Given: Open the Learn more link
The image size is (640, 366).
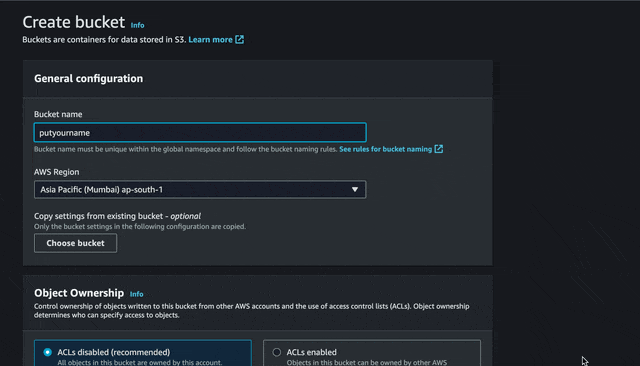Looking at the screenshot, I should click(210, 40).
